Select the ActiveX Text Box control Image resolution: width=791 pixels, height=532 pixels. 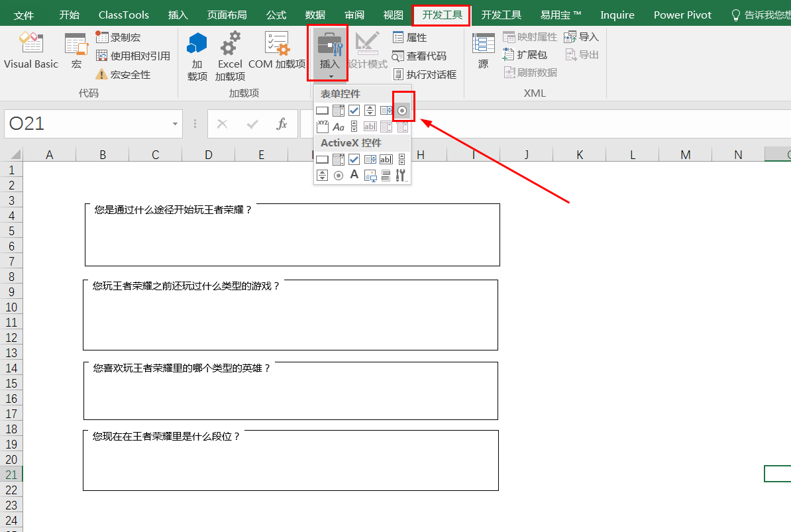(x=386, y=160)
